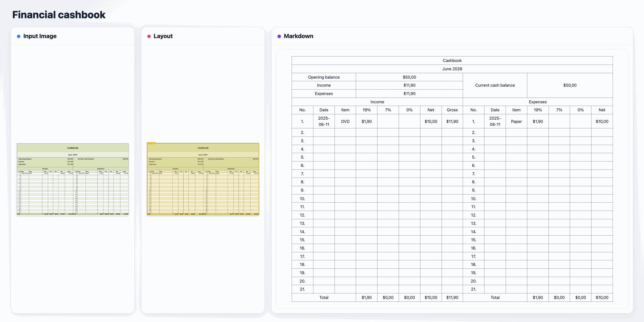
Task: Select the Expenses label in the summary rows
Action: (x=324, y=94)
